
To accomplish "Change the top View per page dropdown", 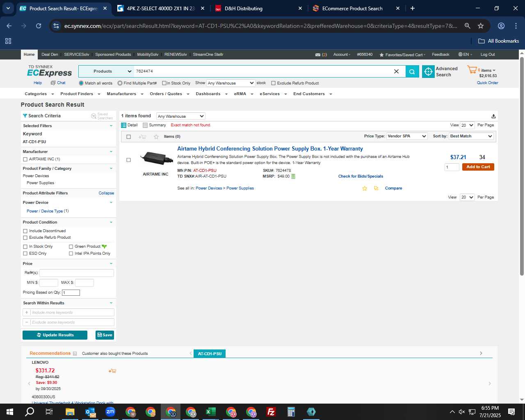I will [467, 125].
